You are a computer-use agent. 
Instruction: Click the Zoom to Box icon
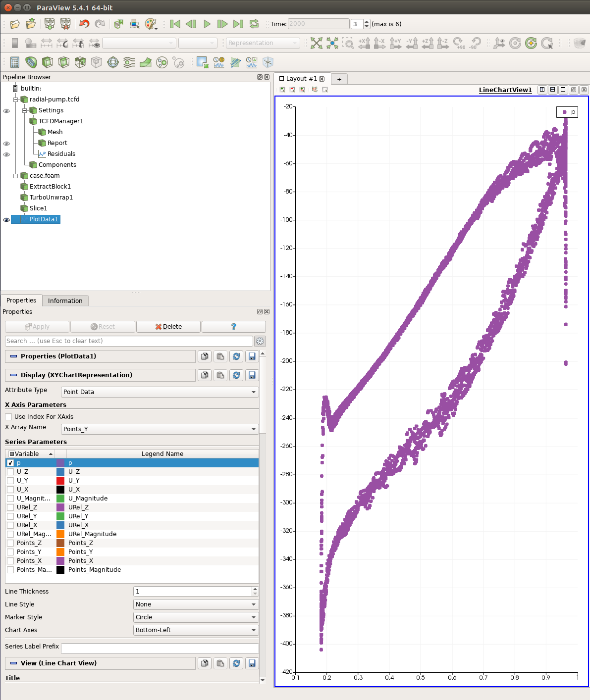click(348, 43)
